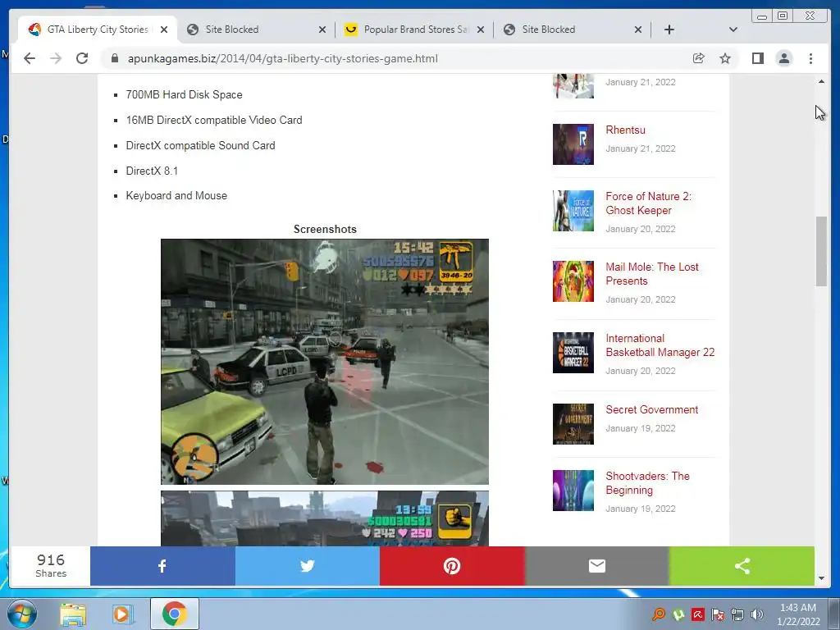This screenshot has width=840, height=630.
Task: Click the page scrollbar thumb
Action: click(x=821, y=251)
